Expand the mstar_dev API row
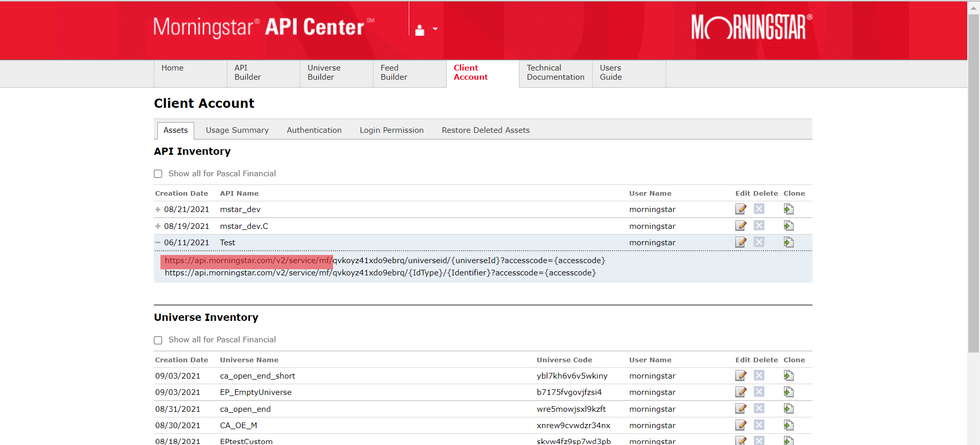980x445 pixels. [158, 209]
